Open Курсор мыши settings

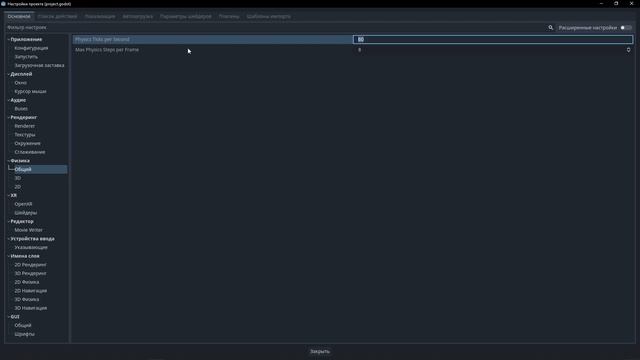coord(30,91)
